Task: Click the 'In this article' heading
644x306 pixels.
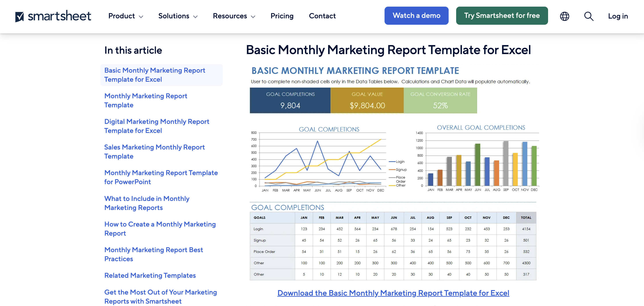Action: (133, 50)
